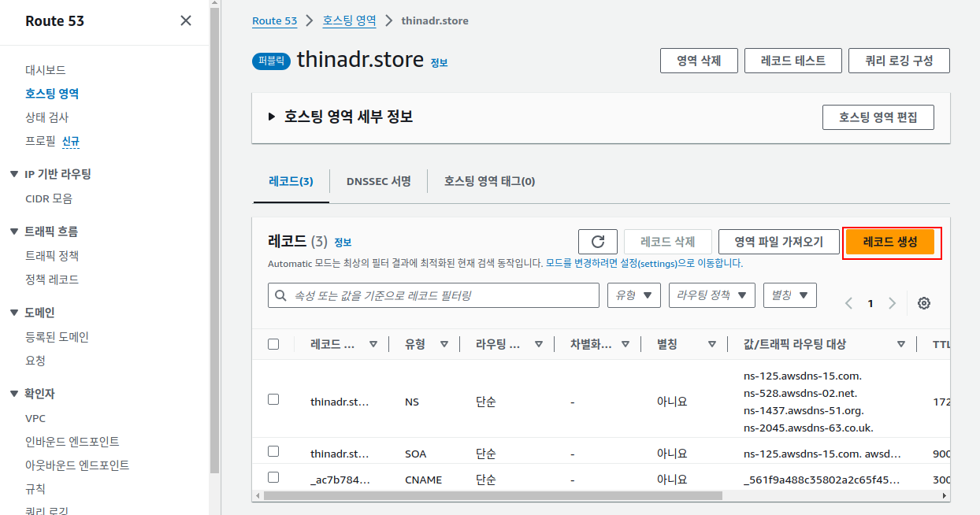Collapse 확인자 sidebar section
Viewport: 980px width, 515px height.
[x=14, y=394]
